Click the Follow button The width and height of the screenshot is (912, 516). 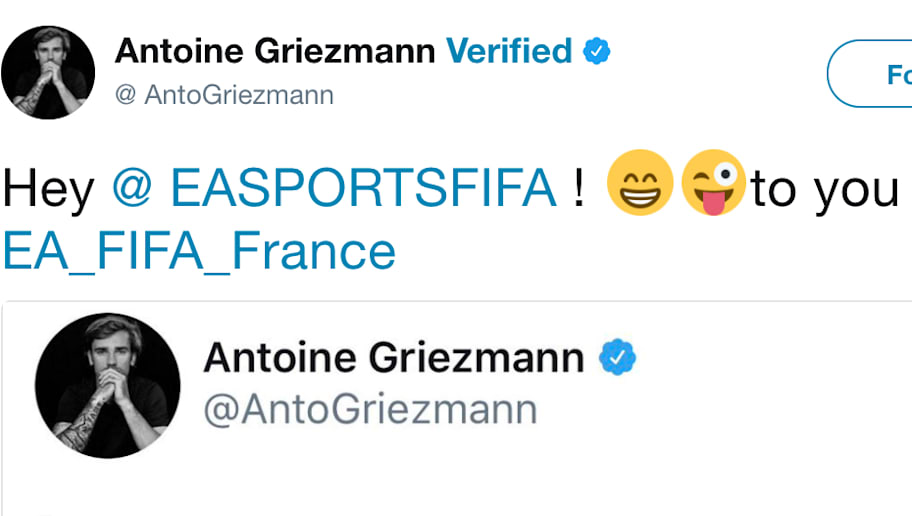[x=870, y=74]
